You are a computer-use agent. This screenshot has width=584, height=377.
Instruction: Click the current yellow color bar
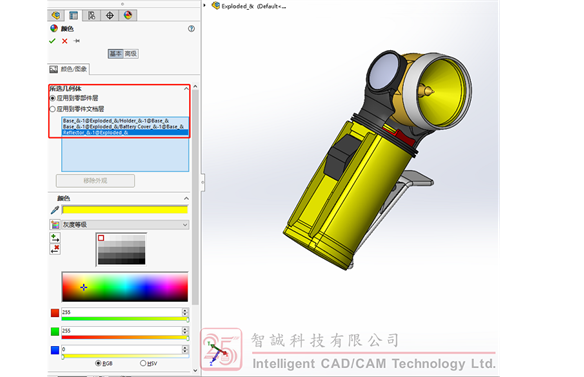[125, 210]
